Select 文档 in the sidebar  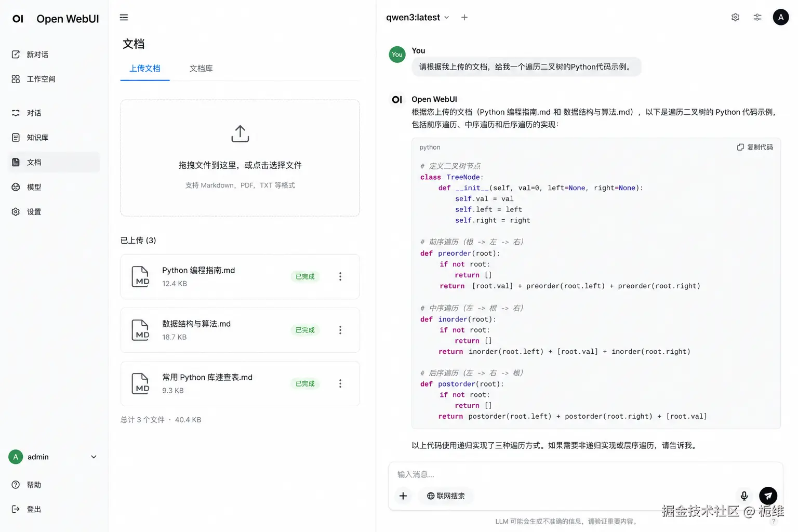click(54, 162)
